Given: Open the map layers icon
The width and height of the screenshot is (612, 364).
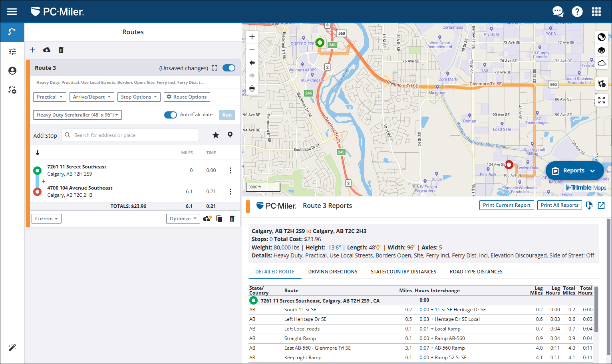Looking at the screenshot, I should (x=601, y=50).
